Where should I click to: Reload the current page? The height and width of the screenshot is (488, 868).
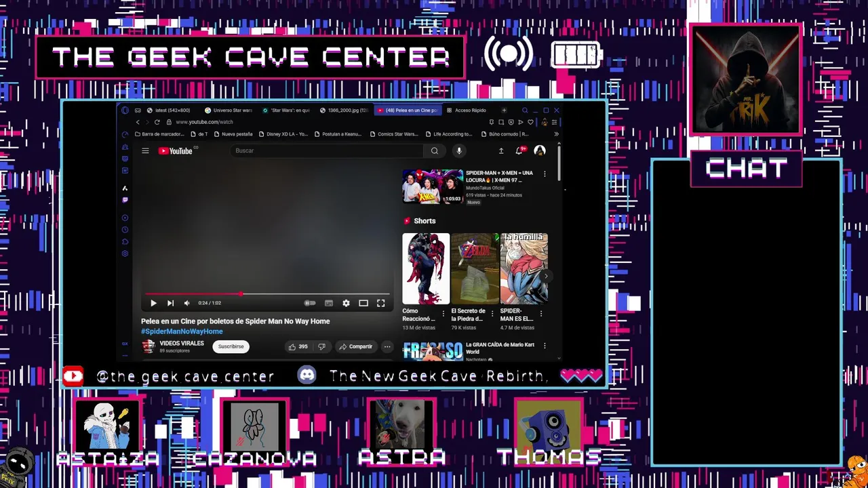(157, 122)
